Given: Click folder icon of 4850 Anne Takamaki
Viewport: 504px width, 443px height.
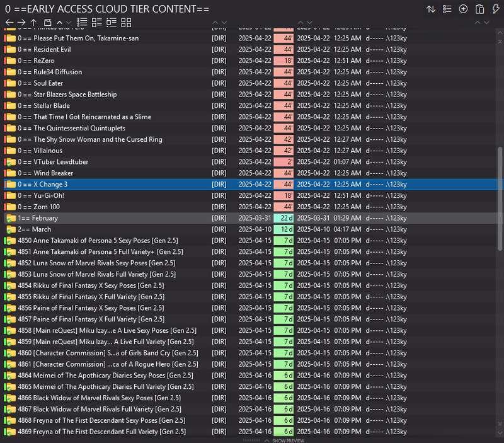Looking at the screenshot, I should click(x=10, y=241).
